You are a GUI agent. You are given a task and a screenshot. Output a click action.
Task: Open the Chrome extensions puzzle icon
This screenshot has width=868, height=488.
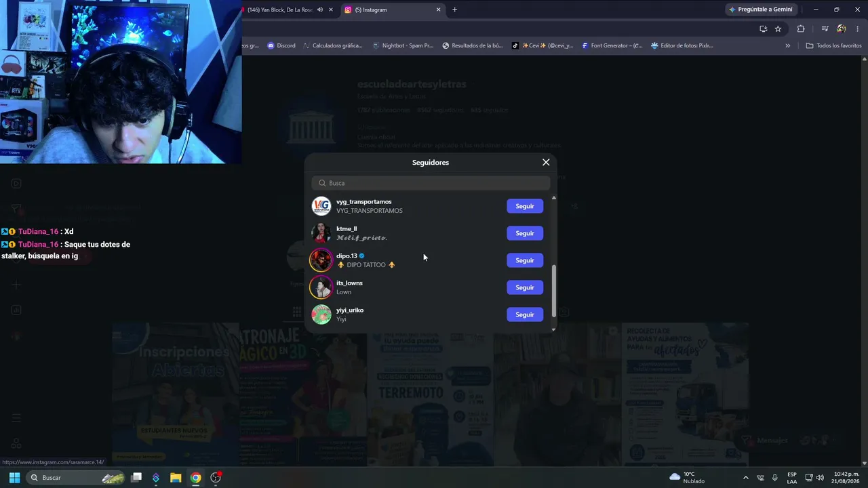801,28
